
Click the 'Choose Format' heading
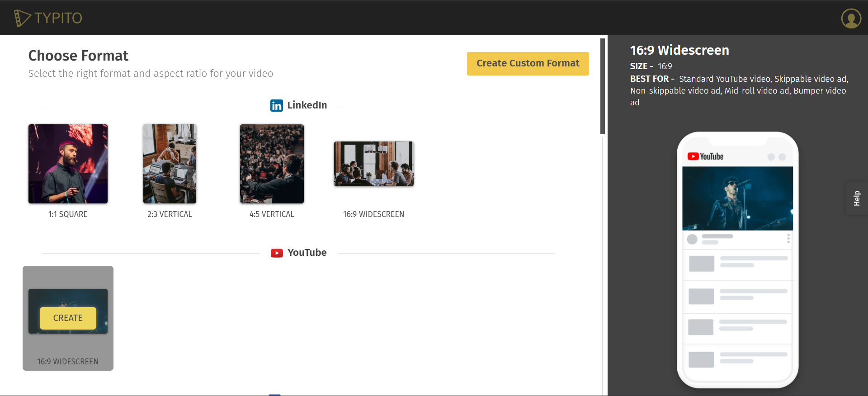point(78,56)
